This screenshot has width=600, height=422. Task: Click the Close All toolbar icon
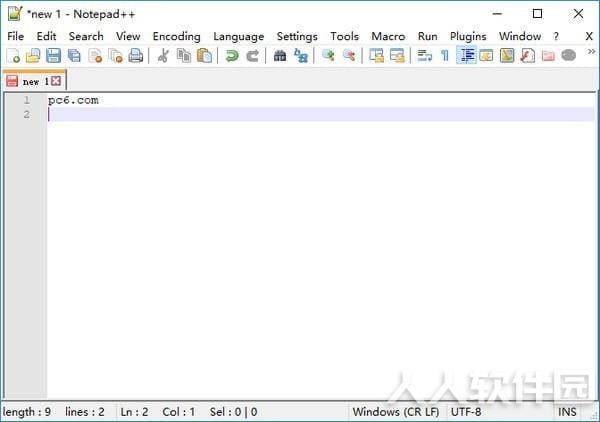pyautogui.click(x=115, y=56)
